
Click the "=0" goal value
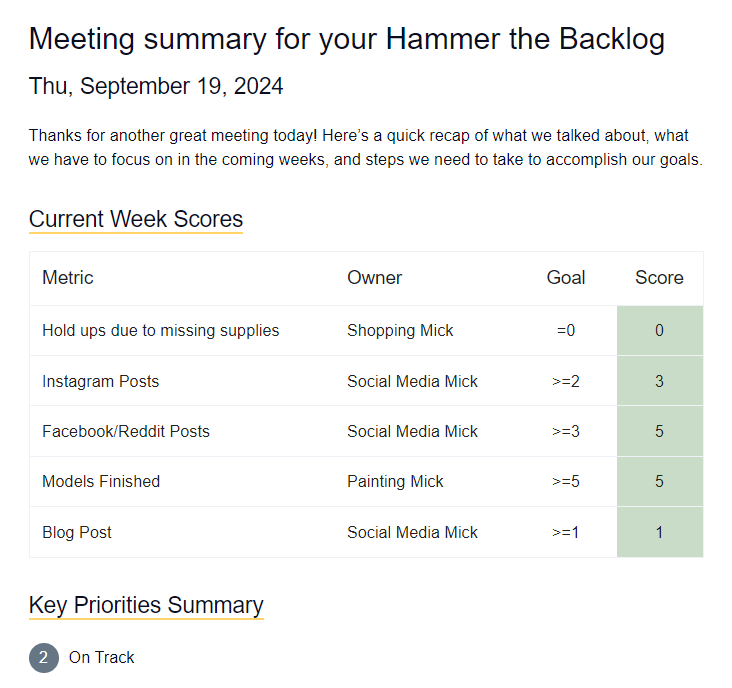[x=566, y=330]
